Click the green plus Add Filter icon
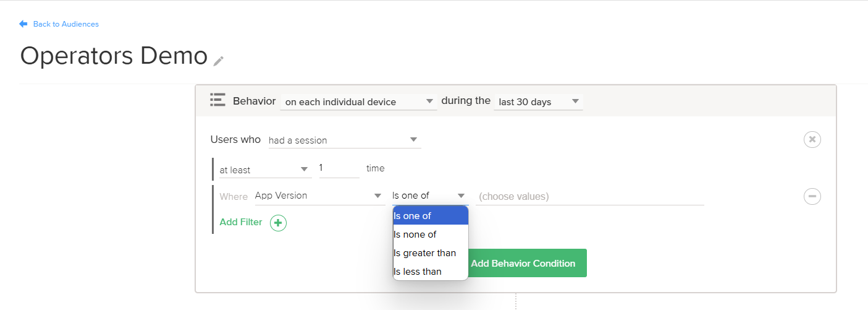Image resolution: width=868 pixels, height=310 pixels. (x=278, y=223)
